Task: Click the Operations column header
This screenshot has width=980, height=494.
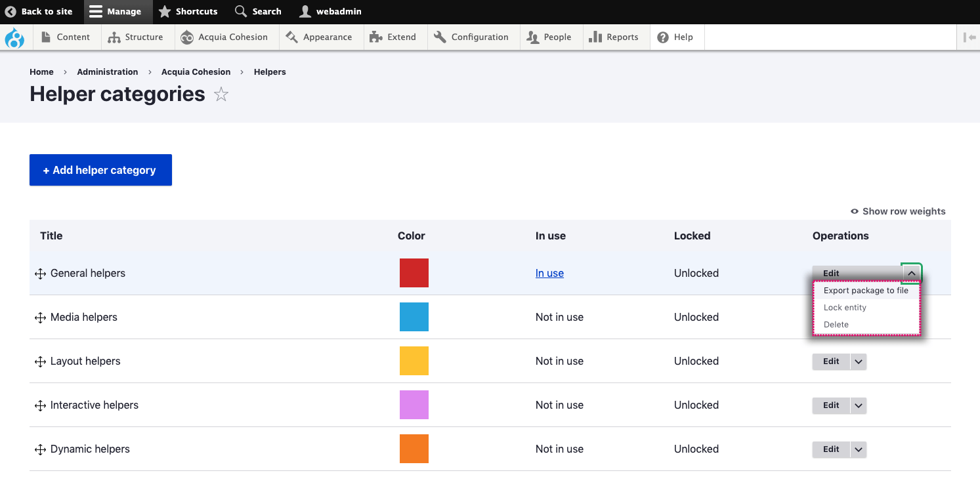Action: pos(840,236)
